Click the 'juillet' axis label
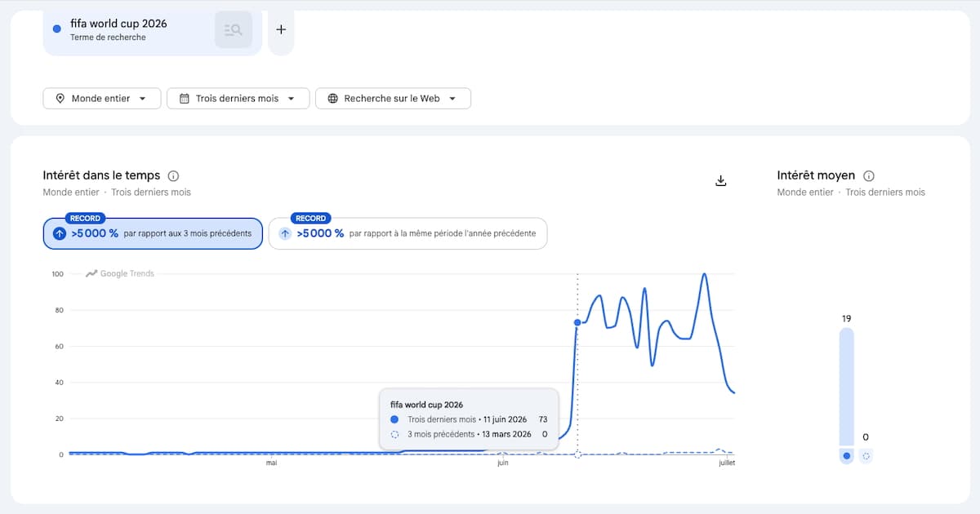 pyautogui.click(x=727, y=463)
